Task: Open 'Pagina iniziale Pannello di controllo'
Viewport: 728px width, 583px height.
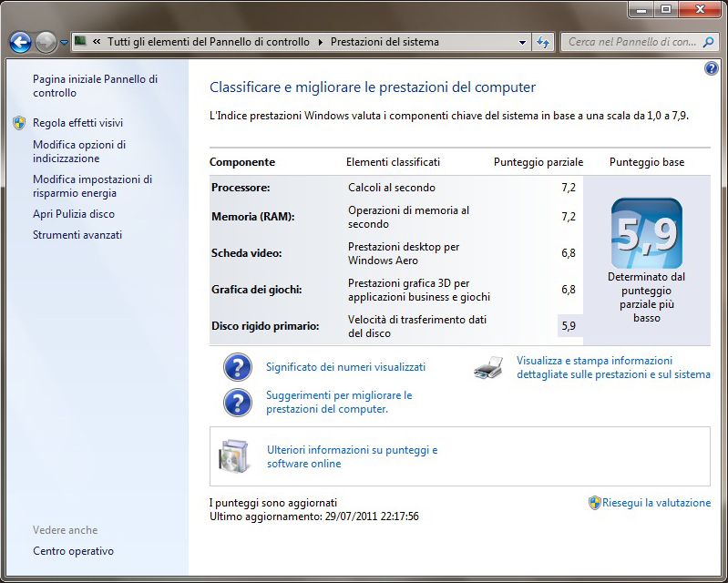Action: [x=95, y=86]
